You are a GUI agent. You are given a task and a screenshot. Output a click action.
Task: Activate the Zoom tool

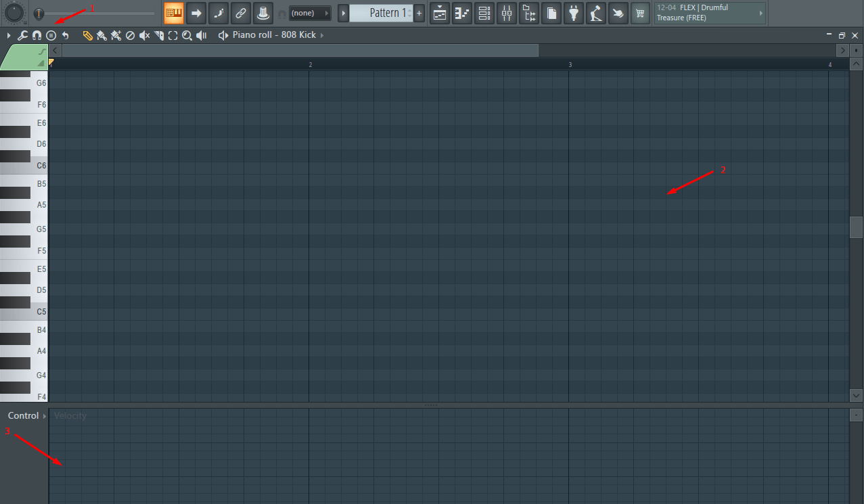(187, 35)
